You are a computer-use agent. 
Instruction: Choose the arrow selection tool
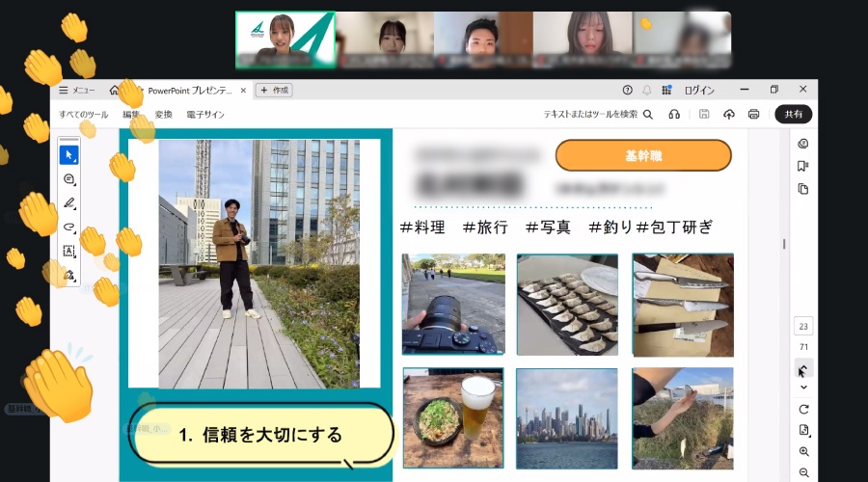pyautogui.click(x=68, y=155)
